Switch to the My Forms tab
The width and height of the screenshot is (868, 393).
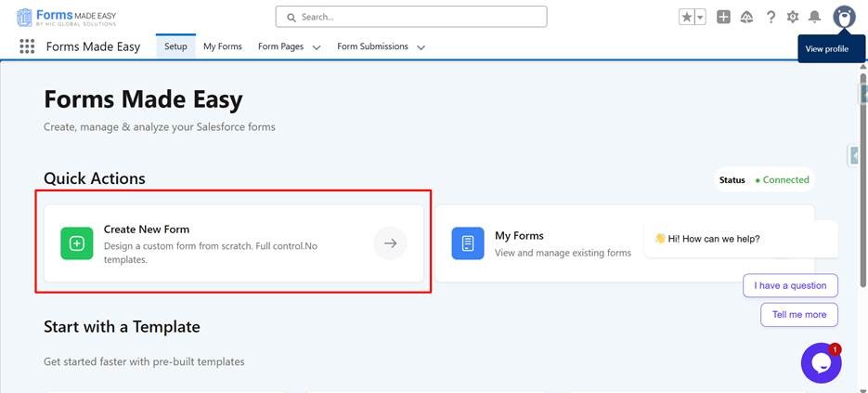click(223, 46)
